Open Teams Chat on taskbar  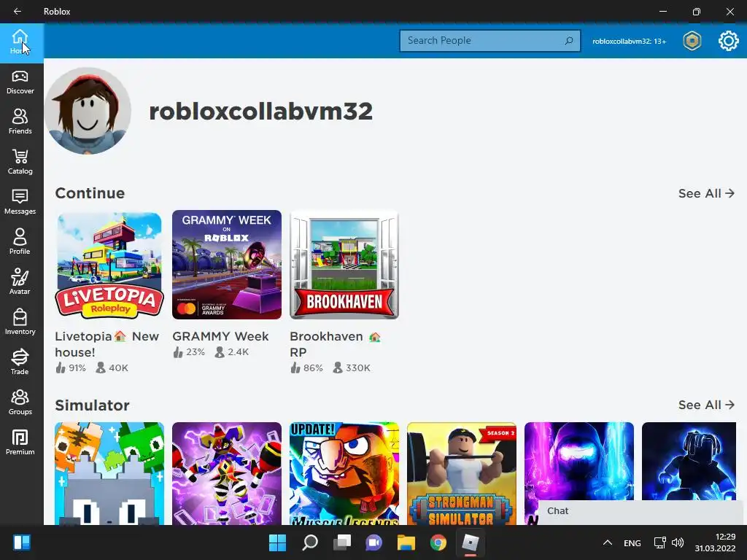[374, 542]
